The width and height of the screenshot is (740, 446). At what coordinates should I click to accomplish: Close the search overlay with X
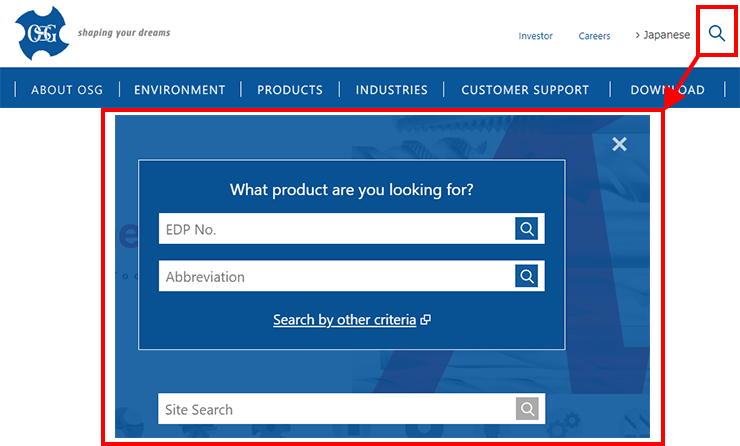619,144
